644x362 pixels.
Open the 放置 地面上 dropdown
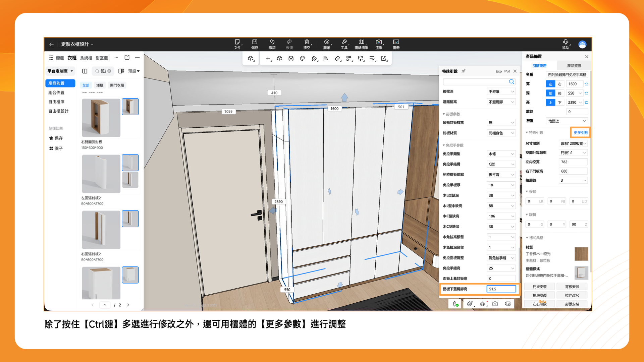point(567,121)
